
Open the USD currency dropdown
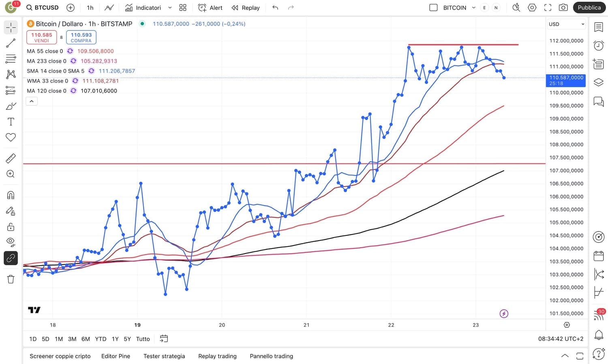pos(566,24)
